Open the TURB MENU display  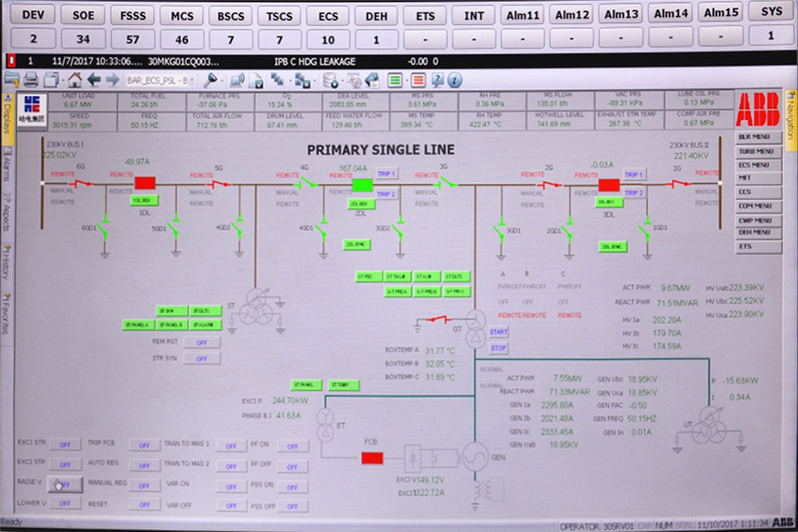point(756,151)
